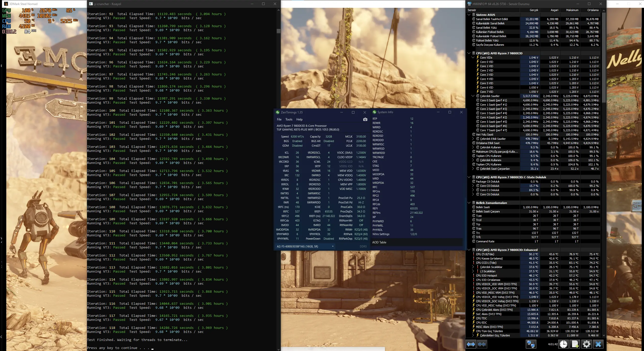Click the thermometer icon beside CPU (Tctl/Tdie)

(x=474, y=254)
